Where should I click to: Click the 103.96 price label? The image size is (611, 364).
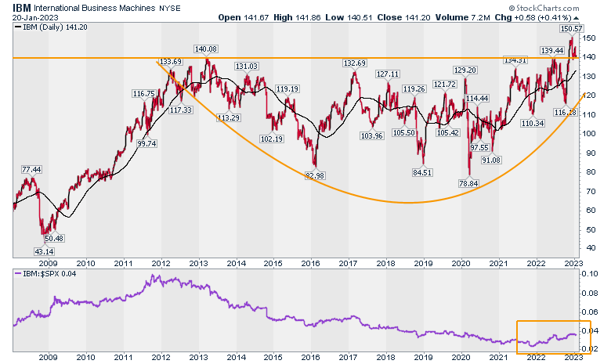click(371, 136)
